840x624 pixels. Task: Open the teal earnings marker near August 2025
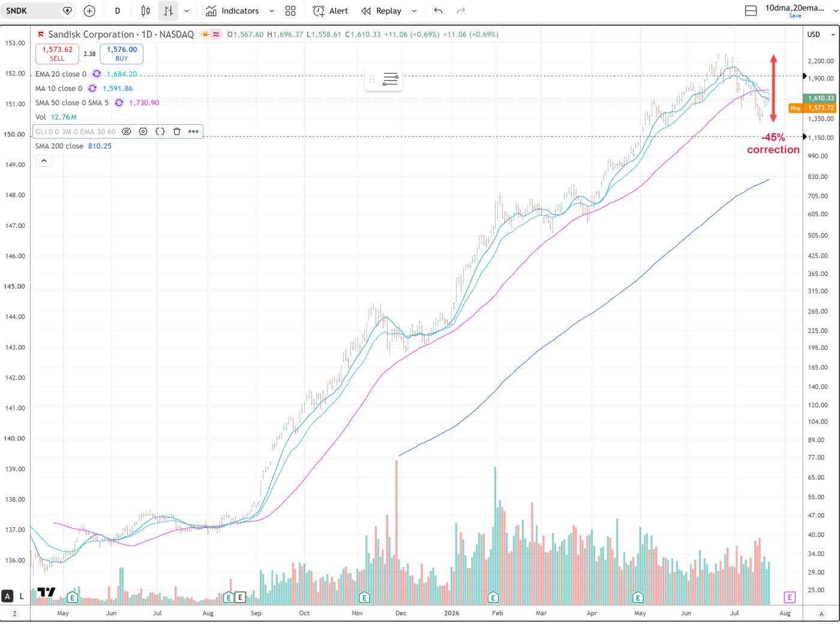228,598
